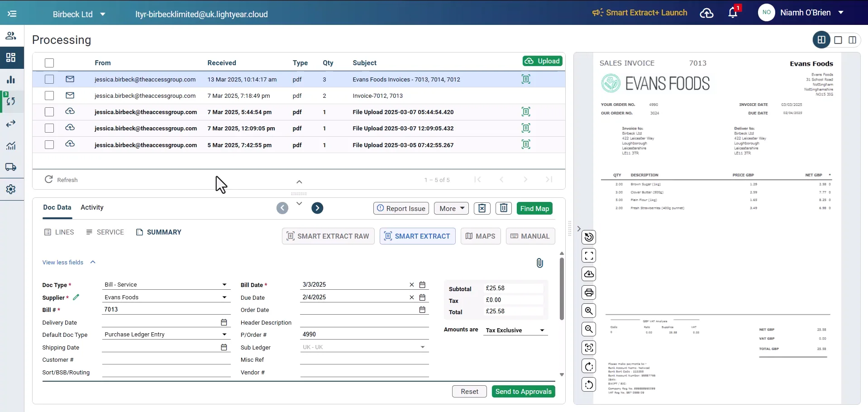868x412 pixels.
Task: Switch to the Activity tab
Action: 92,207
